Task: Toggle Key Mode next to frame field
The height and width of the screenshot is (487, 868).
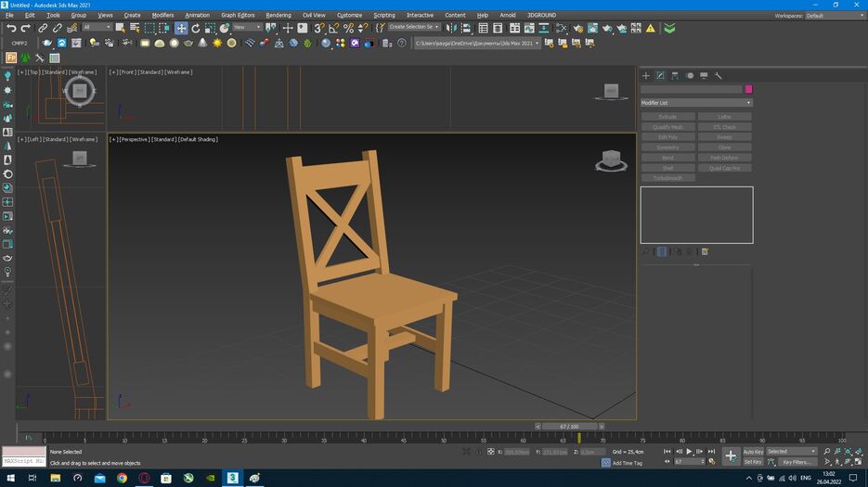Action: (x=667, y=462)
